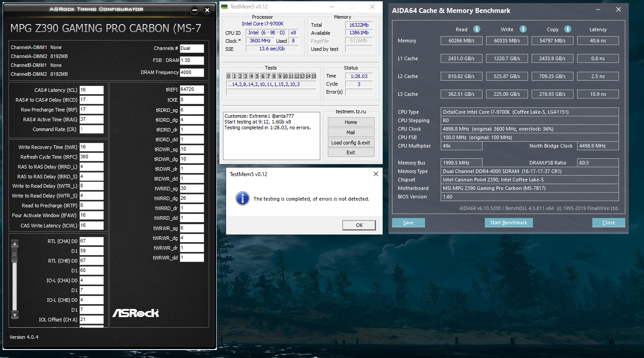The height and width of the screenshot is (358, 644).
Task: Click the IOL Offset (CH A) field
Action: (91, 320)
